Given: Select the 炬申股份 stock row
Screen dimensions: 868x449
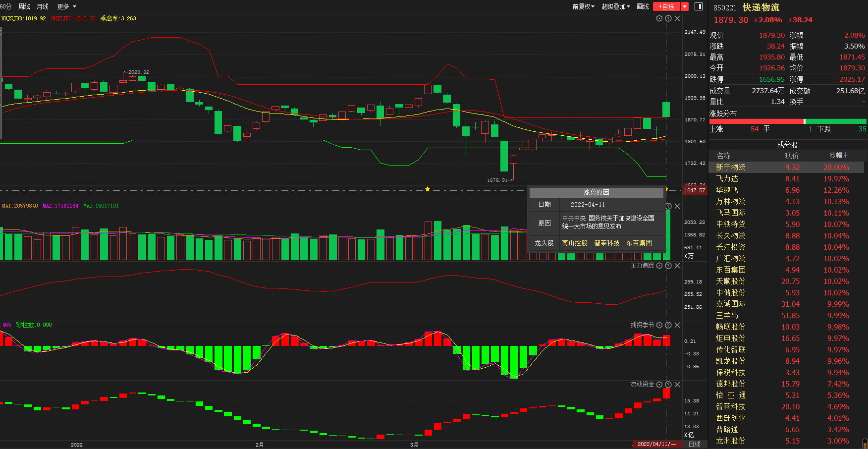Looking at the screenshot, I should [x=787, y=338].
